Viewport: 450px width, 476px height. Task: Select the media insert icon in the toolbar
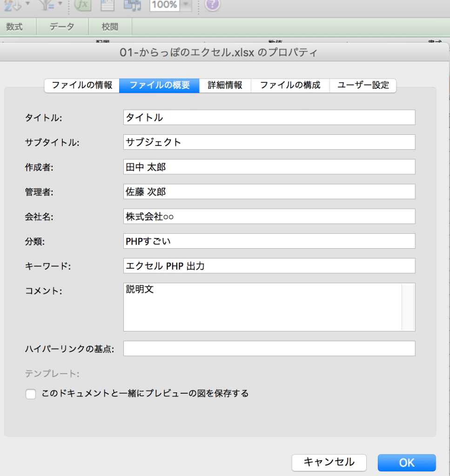click(x=134, y=6)
